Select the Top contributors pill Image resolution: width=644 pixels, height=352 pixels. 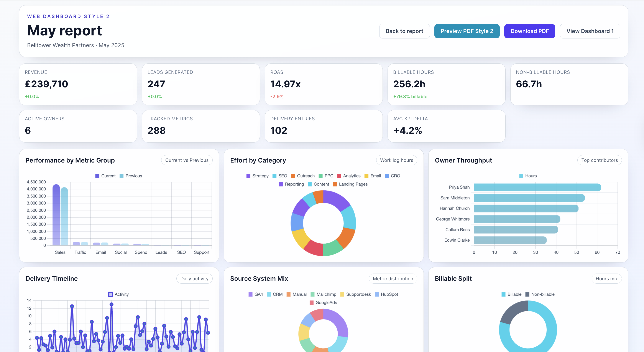coord(599,160)
